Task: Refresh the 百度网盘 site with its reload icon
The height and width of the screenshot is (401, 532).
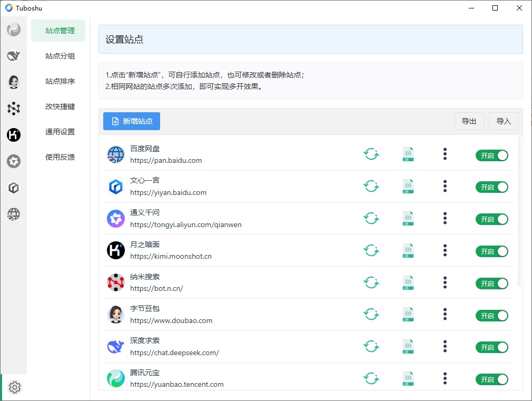Action: click(371, 154)
